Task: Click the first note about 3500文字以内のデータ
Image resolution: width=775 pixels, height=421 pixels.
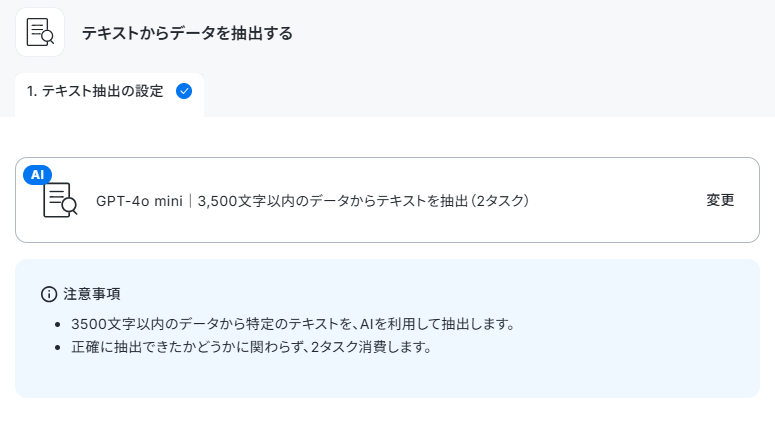Action: click(294, 324)
